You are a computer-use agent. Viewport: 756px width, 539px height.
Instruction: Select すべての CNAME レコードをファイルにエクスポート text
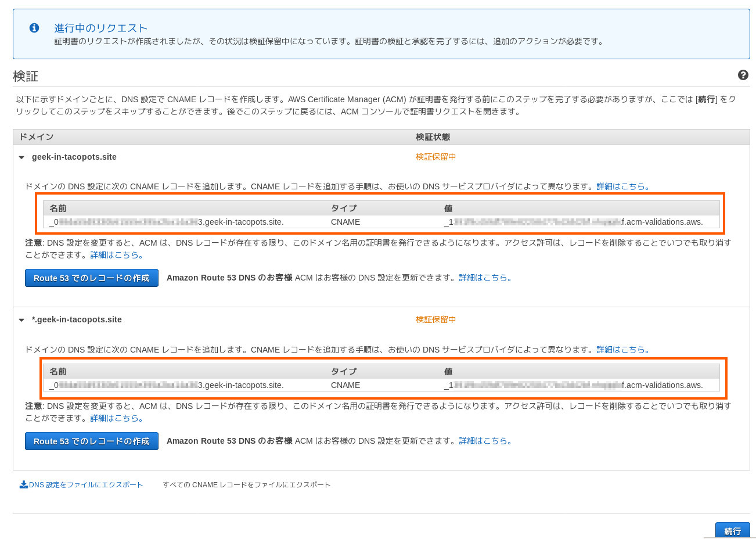[247, 484]
